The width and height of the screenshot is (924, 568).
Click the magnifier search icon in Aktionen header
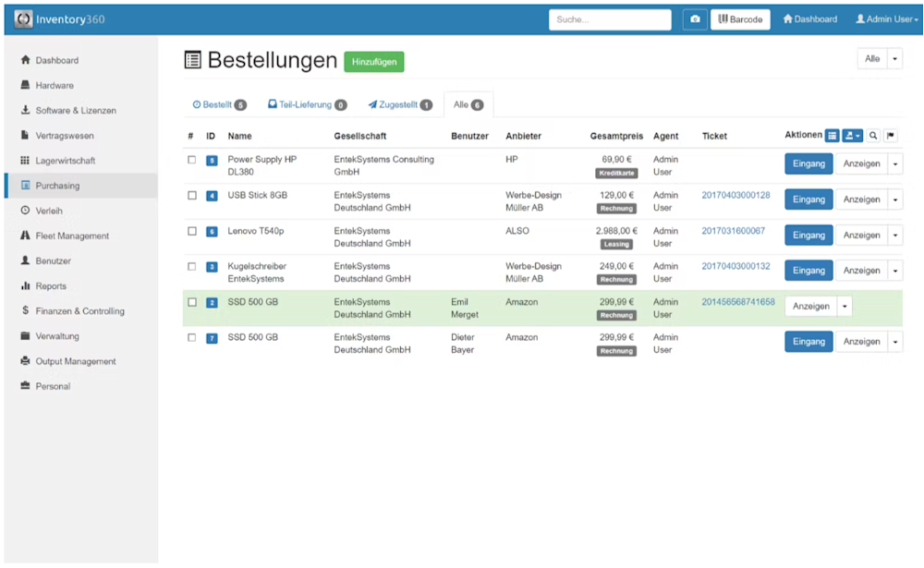tap(873, 135)
